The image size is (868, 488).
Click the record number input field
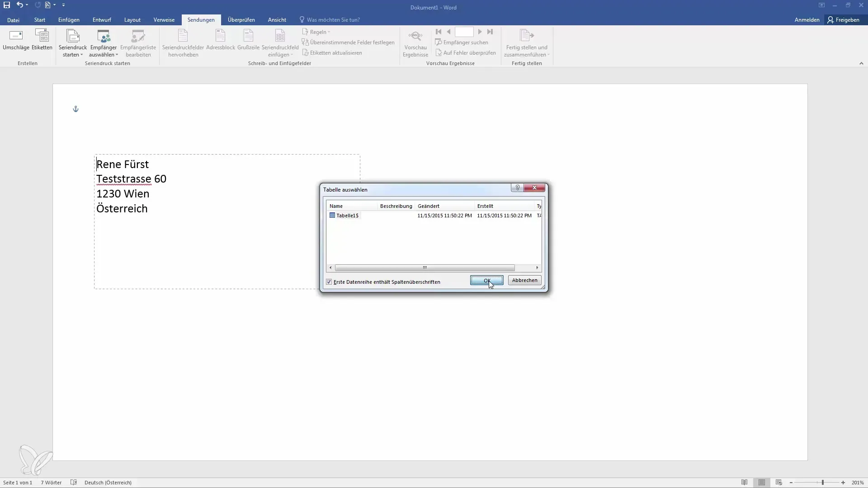[x=464, y=32]
